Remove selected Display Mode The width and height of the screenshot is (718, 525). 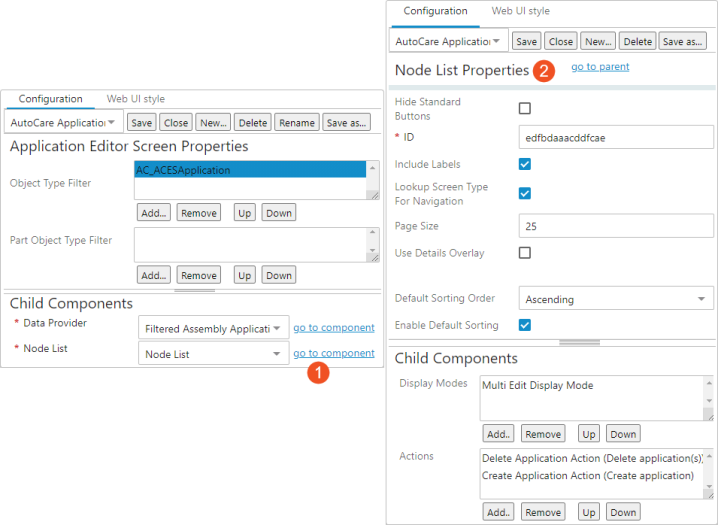click(x=543, y=434)
